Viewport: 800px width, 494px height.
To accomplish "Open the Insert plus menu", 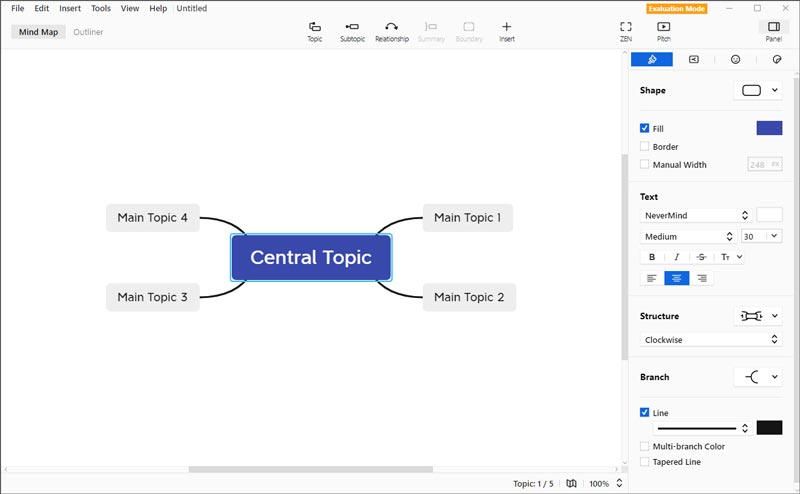I will pyautogui.click(x=507, y=31).
